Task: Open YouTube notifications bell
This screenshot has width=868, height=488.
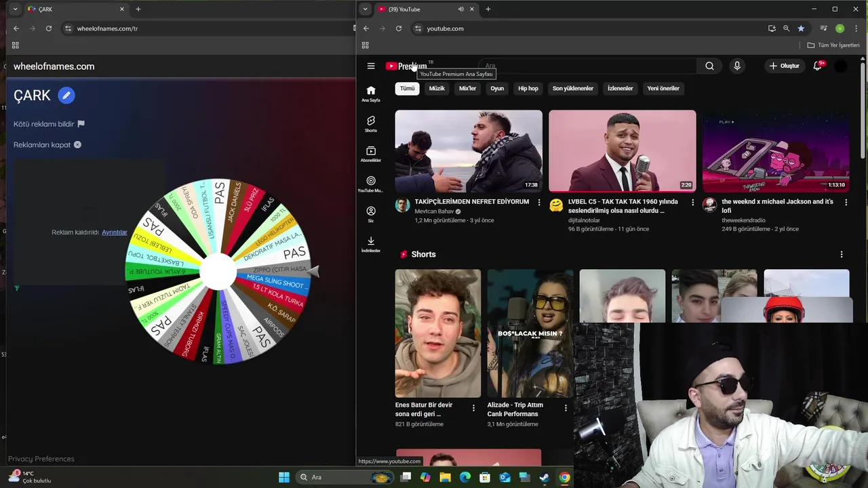Action: (818, 66)
